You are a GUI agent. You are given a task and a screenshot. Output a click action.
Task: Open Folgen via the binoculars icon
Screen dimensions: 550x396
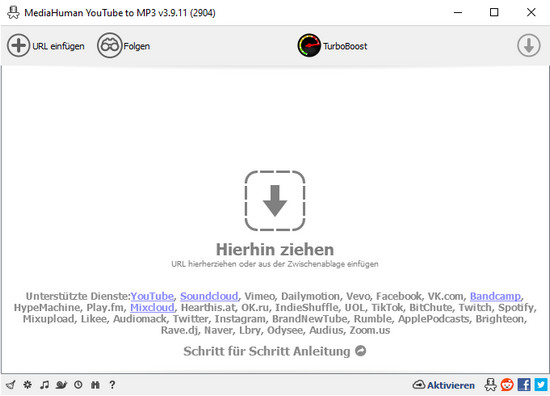109,45
